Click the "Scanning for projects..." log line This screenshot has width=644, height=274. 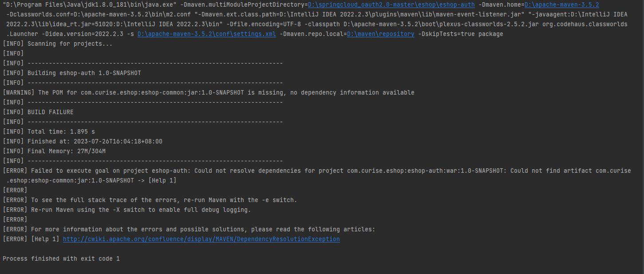tap(70, 44)
